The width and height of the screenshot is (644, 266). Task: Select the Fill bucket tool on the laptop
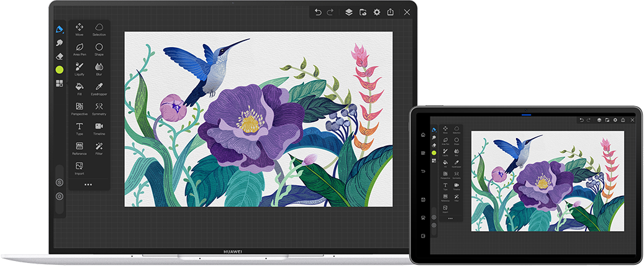tap(79, 87)
